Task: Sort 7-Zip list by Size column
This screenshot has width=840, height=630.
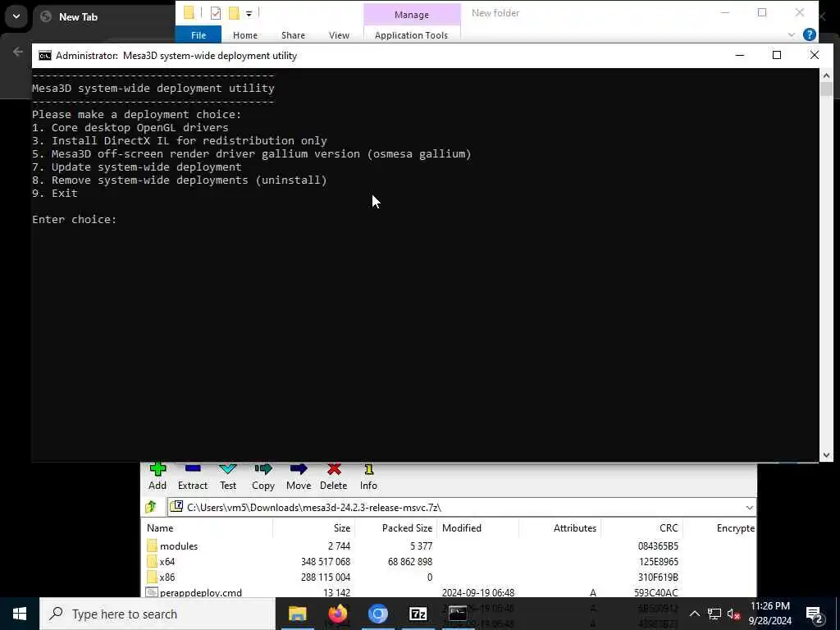Action: [314, 527]
